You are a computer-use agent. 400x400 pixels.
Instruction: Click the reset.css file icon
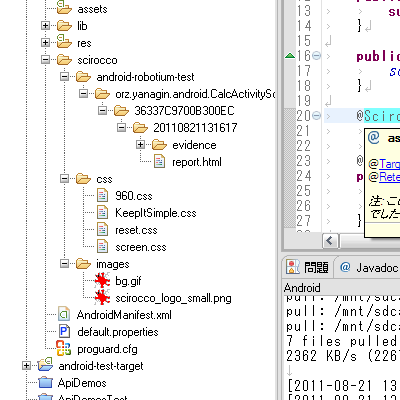coord(102,230)
